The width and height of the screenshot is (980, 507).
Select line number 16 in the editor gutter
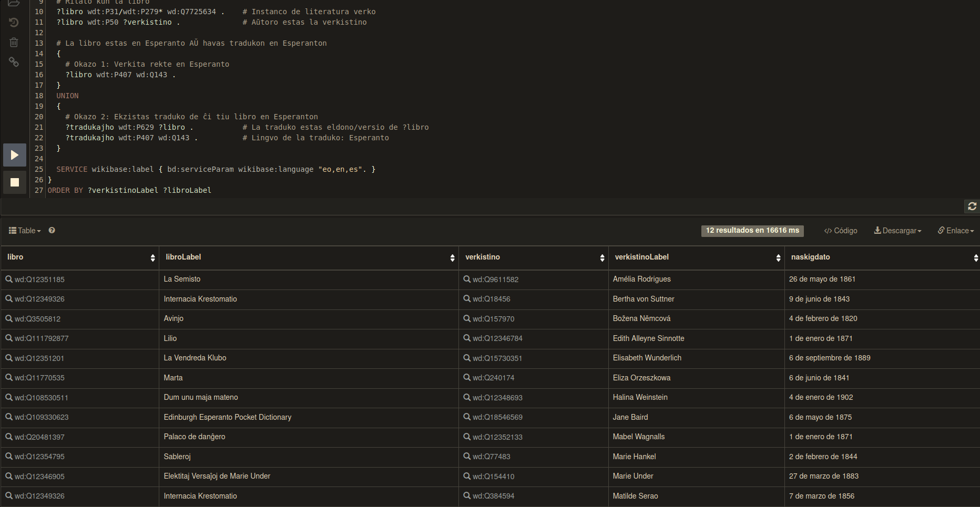coord(39,75)
